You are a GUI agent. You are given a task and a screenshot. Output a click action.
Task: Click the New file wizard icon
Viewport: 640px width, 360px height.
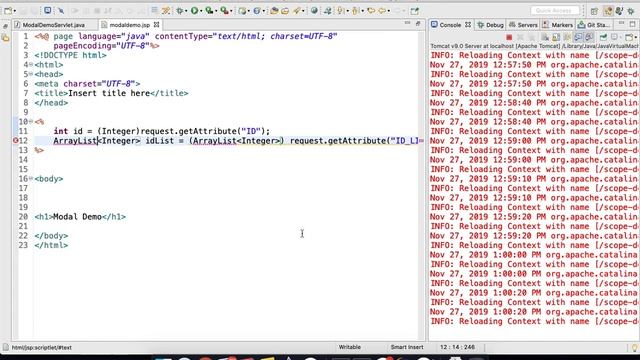8,11
